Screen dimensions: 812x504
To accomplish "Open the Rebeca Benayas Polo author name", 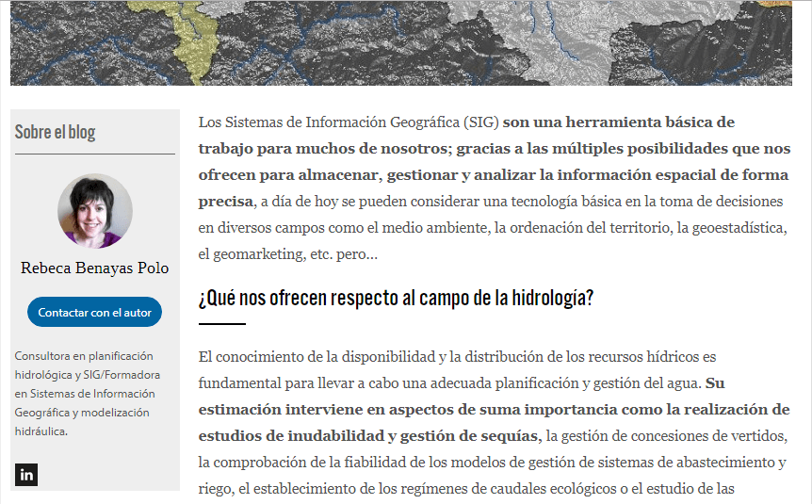I will (94, 268).
